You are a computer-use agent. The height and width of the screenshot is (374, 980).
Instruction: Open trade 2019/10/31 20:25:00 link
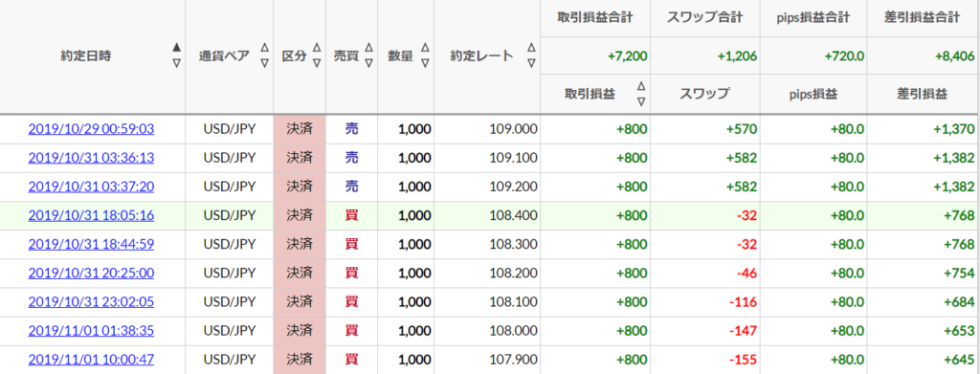[x=91, y=273]
